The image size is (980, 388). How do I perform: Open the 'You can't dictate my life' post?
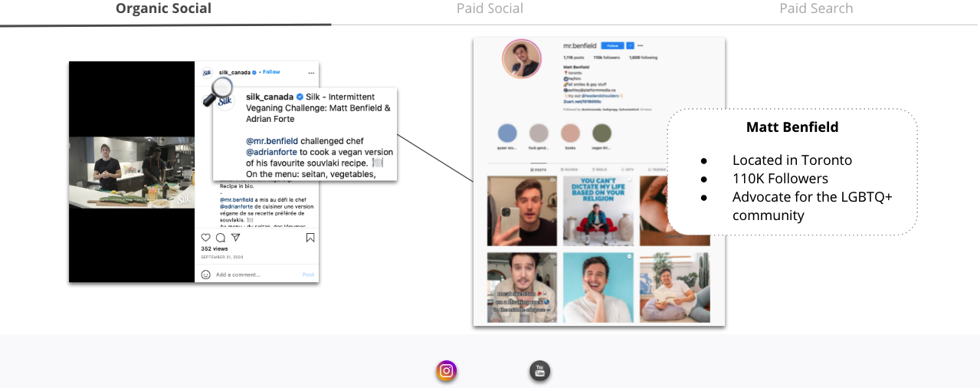tap(598, 211)
